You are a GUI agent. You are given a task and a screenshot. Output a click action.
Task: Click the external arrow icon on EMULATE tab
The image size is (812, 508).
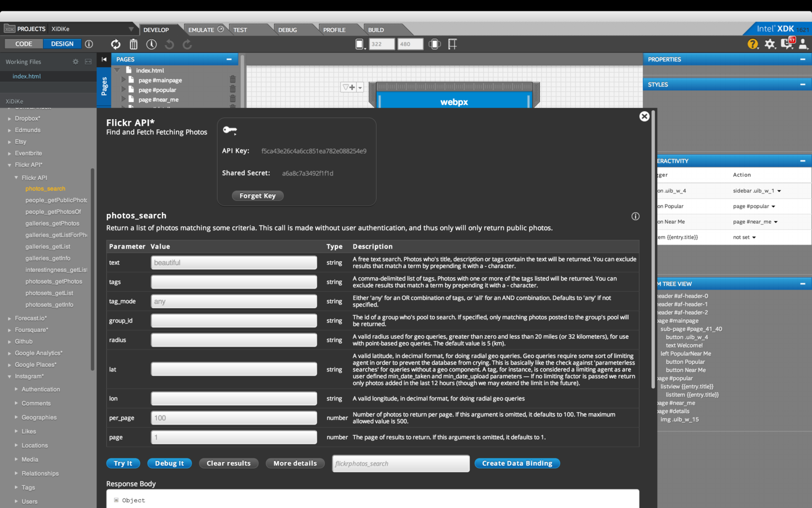(x=220, y=29)
